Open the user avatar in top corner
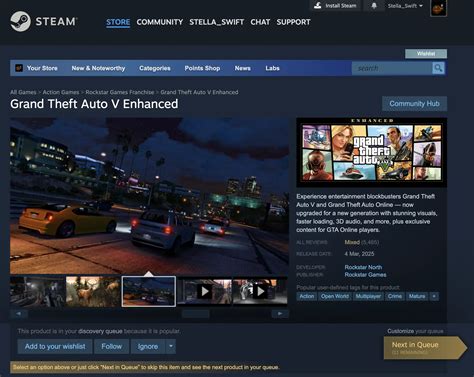The image size is (474, 377). coord(438,8)
